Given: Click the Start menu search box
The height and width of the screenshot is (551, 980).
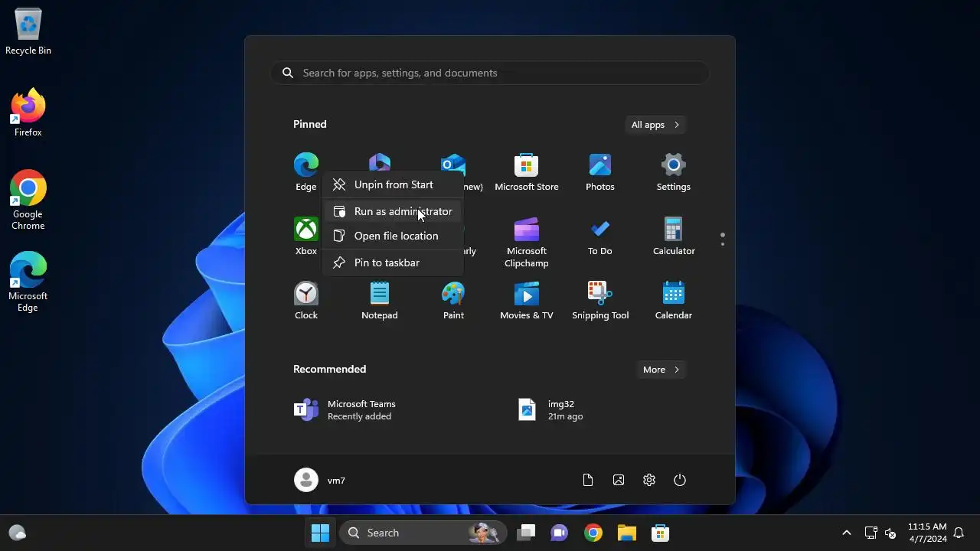Looking at the screenshot, I should tap(490, 73).
